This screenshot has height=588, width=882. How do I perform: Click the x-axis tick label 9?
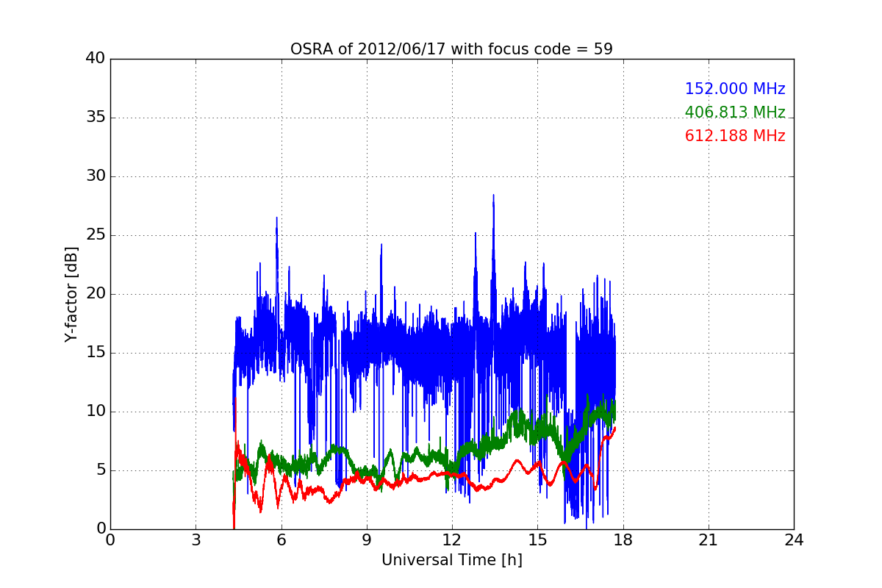pyautogui.click(x=367, y=540)
